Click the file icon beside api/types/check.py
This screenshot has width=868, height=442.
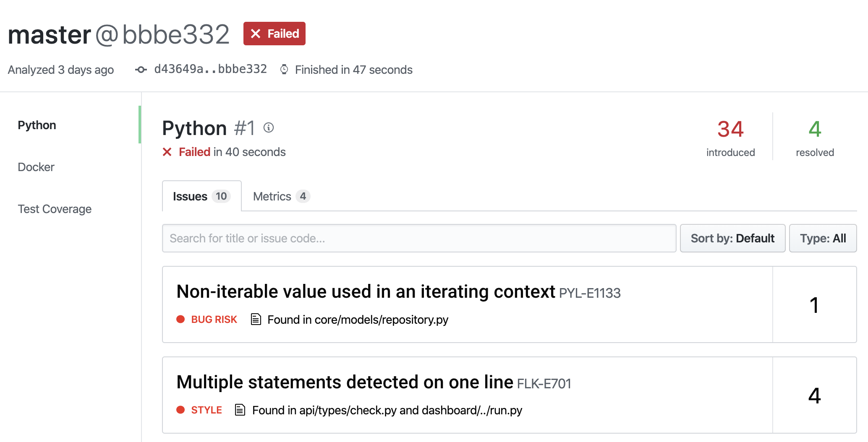click(240, 410)
